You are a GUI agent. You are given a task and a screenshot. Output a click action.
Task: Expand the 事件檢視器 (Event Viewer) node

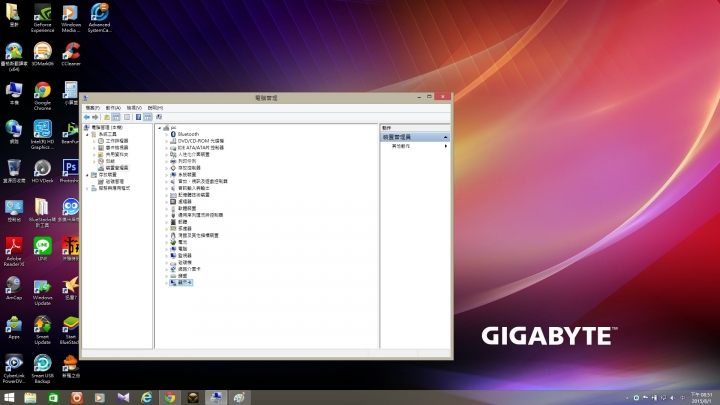coord(94,148)
